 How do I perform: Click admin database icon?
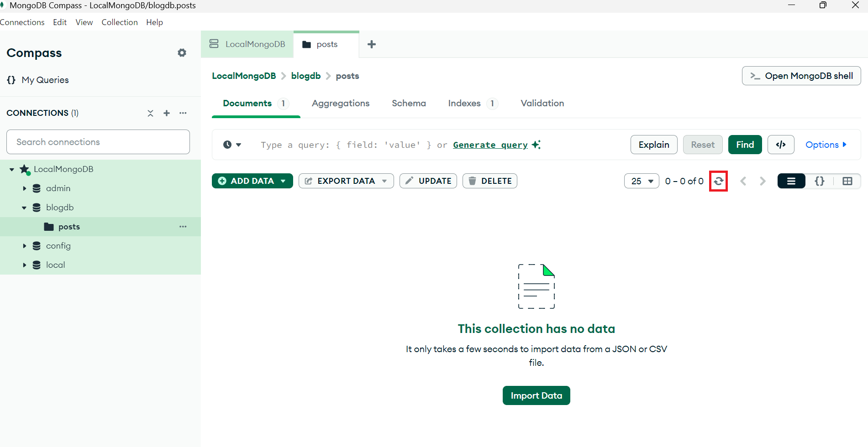click(37, 188)
